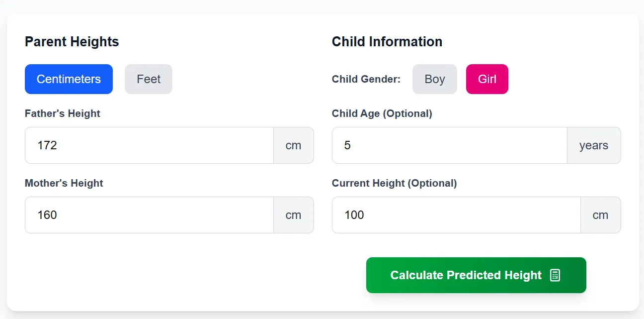Screen dimensions: 644x319
Task: Click the cm label beside Mother's Height
Action: coord(293,215)
